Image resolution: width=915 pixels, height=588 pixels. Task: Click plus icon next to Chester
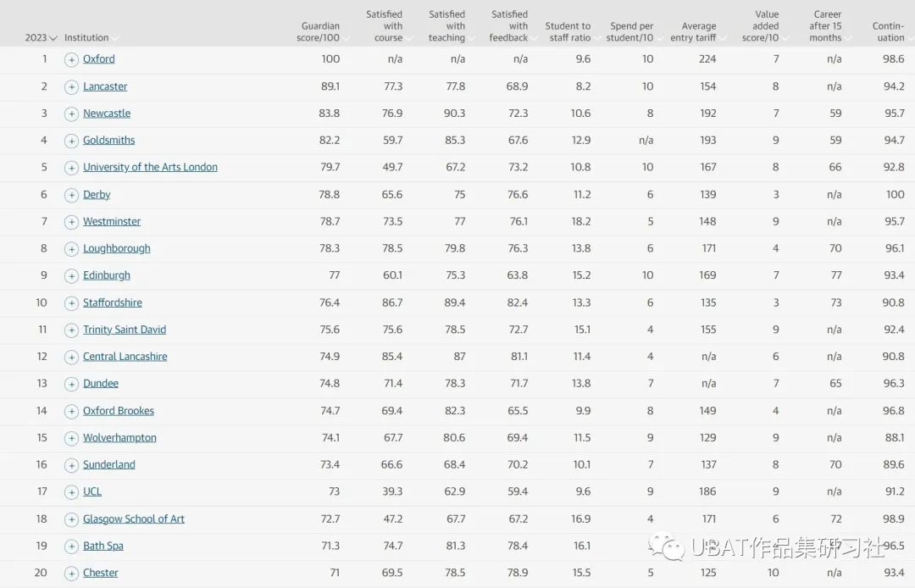[x=71, y=574]
